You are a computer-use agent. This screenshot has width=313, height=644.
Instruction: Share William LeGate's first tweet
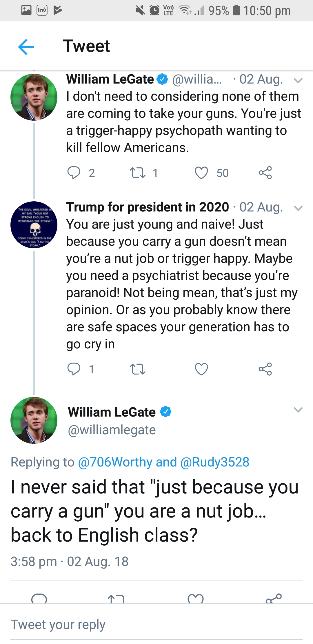[x=265, y=173]
